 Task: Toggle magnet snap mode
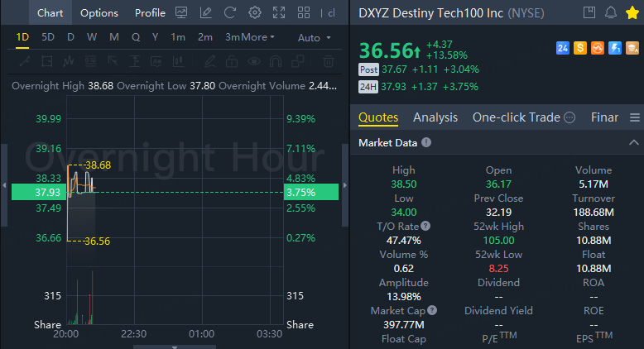click(x=276, y=61)
